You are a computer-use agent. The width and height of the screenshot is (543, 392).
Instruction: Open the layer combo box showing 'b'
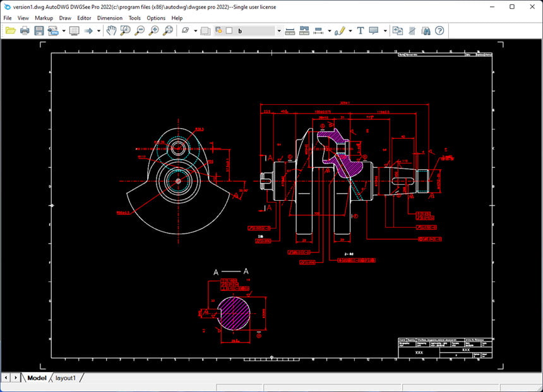(x=248, y=31)
